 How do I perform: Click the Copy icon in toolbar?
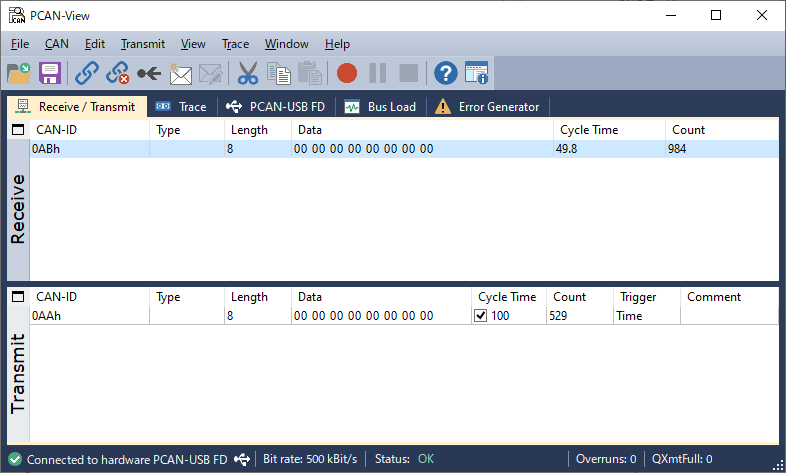[x=279, y=73]
